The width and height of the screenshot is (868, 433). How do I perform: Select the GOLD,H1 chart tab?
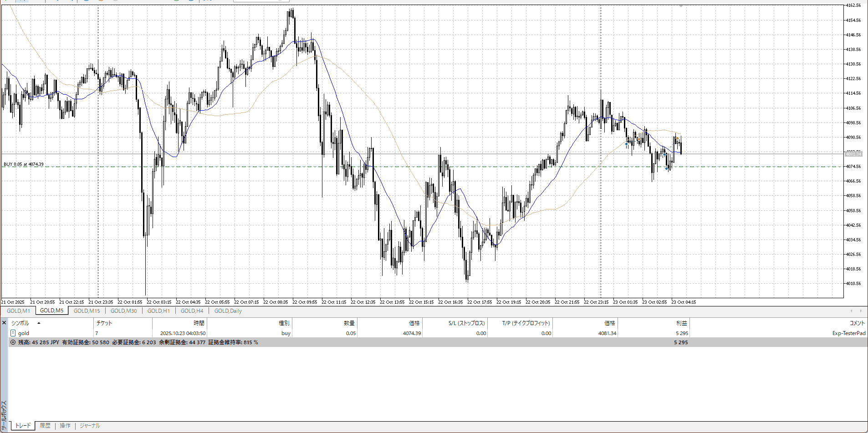pos(158,311)
